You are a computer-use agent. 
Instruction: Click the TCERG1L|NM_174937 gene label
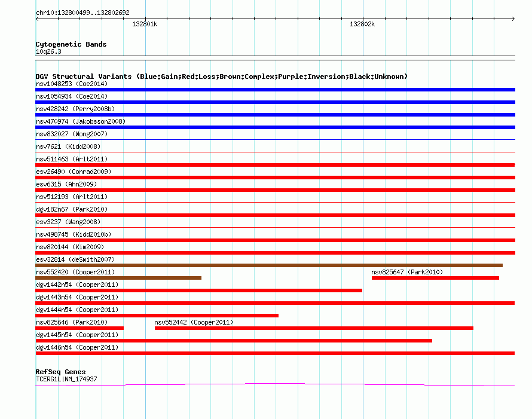click(x=66, y=380)
